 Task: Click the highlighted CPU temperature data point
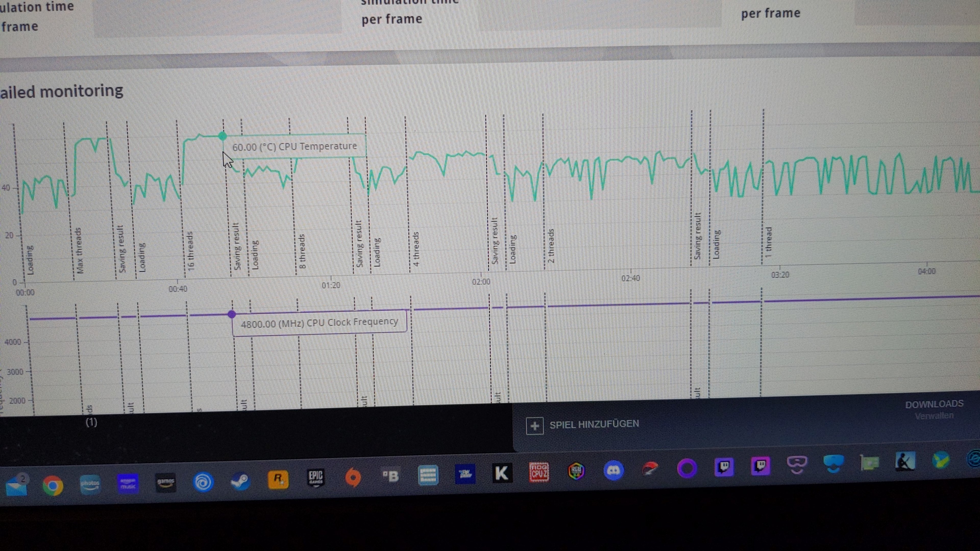pyautogui.click(x=223, y=136)
